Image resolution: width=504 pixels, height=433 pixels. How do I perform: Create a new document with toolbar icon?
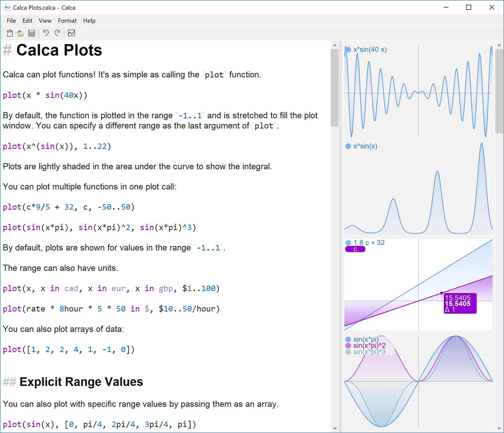pos(9,33)
